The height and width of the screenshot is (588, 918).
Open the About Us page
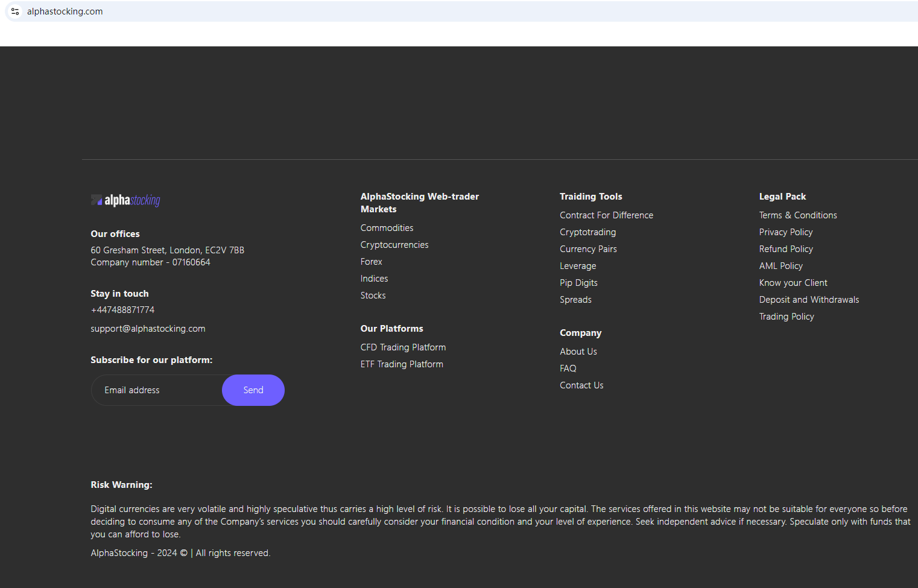(x=578, y=352)
